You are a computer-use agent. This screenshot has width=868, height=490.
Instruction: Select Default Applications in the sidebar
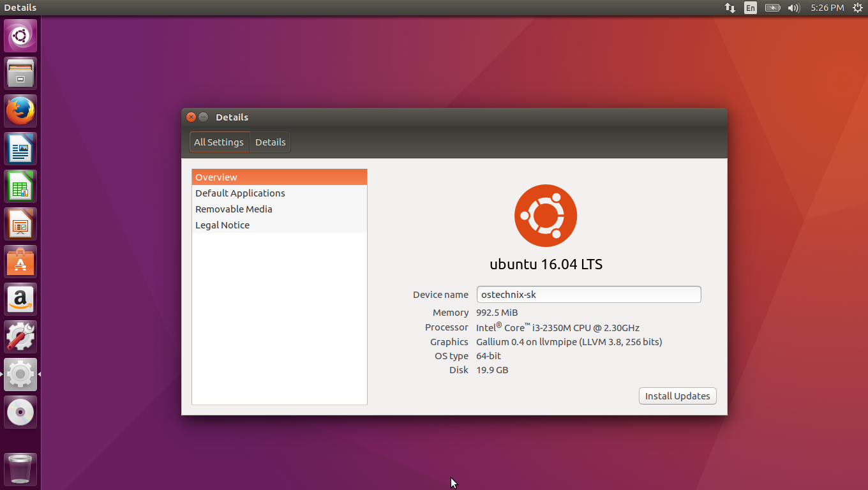(x=240, y=193)
